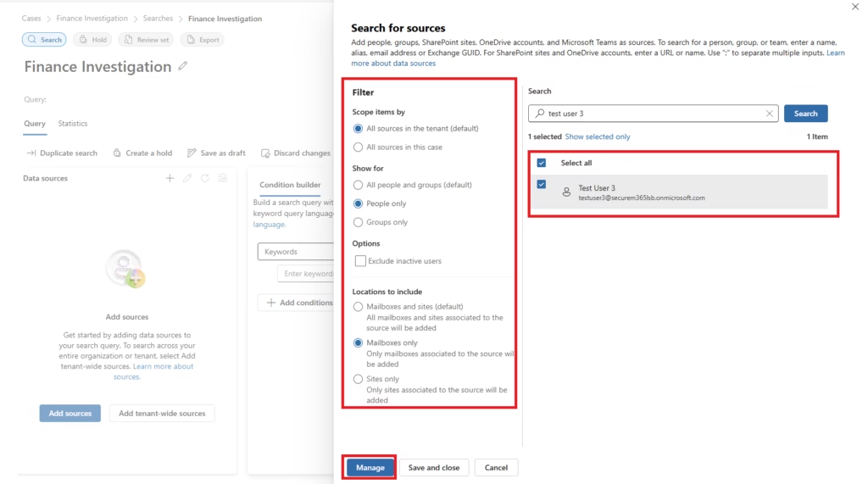
Task: Click Duplicate search command
Action: pyautogui.click(x=62, y=153)
